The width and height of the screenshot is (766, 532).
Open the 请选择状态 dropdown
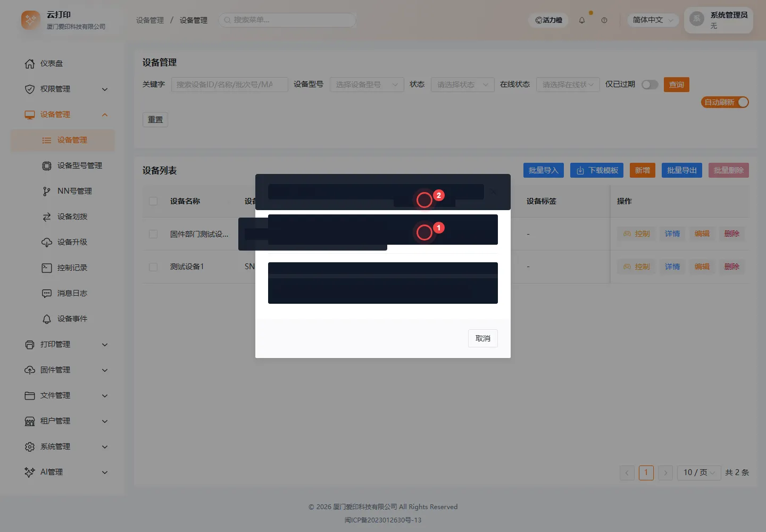coord(462,85)
